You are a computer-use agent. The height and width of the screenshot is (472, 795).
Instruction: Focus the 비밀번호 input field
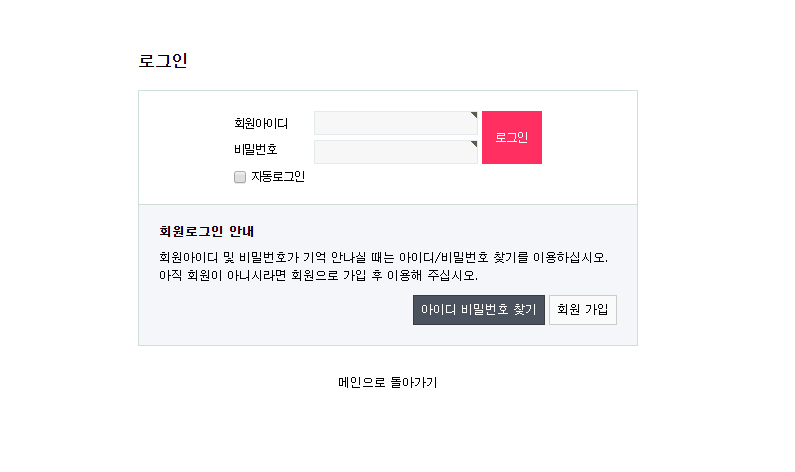pyautogui.click(x=396, y=152)
